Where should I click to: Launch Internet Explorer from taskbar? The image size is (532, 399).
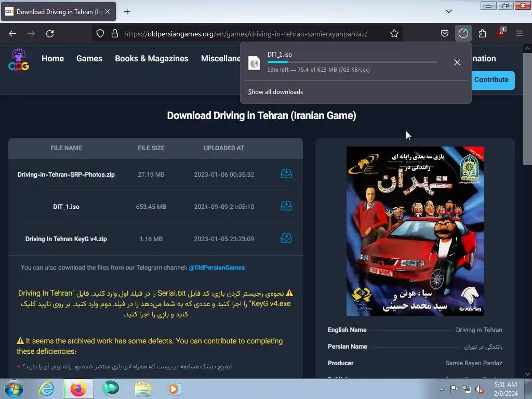46,389
